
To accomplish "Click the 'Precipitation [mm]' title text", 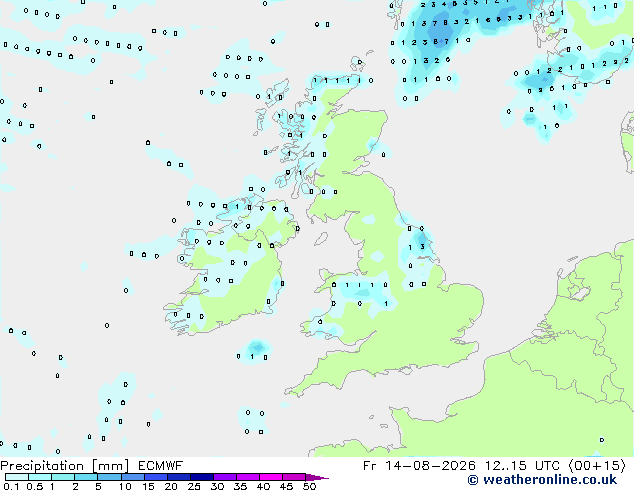I will (x=65, y=466).
